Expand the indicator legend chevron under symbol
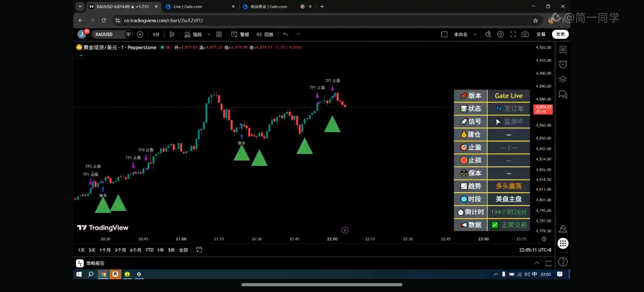This screenshot has height=292, width=644. [x=81, y=55]
